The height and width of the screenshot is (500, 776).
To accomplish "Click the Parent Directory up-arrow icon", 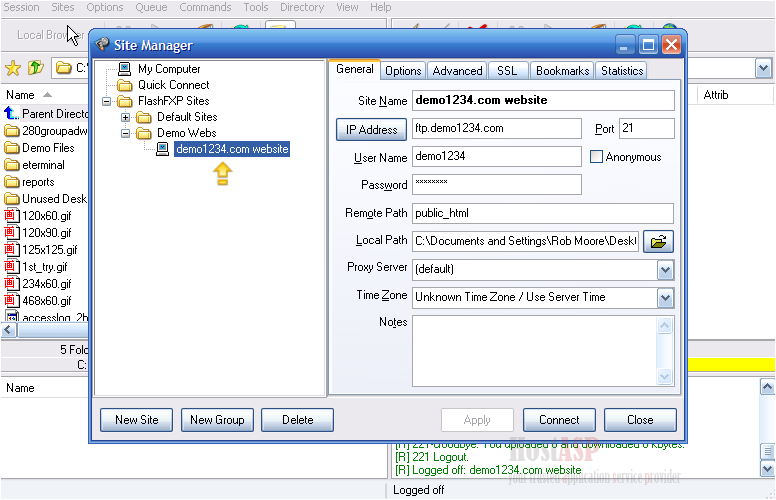I will pos(11,113).
